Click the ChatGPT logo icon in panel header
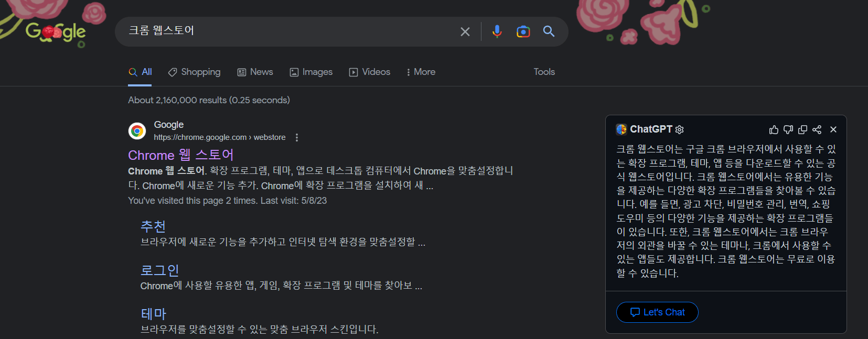 tap(621, 129)
